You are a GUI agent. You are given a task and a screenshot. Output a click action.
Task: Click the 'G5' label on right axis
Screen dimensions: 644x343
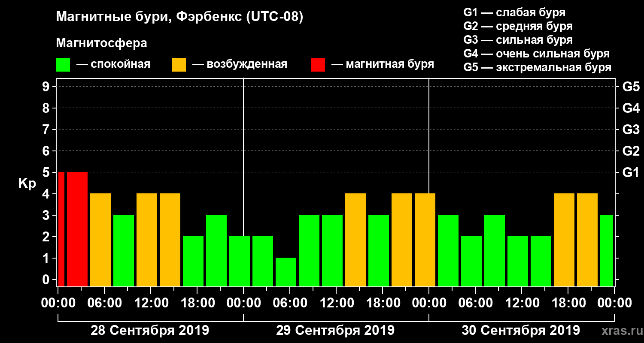tap(631, 87)
